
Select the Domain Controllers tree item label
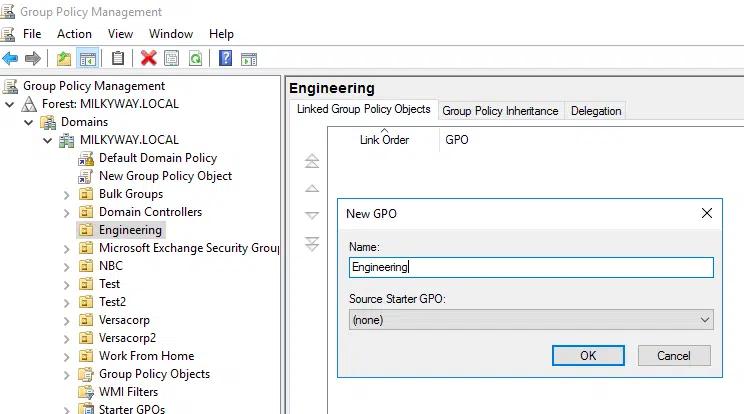pyautogui.click(x=150, y=212)
